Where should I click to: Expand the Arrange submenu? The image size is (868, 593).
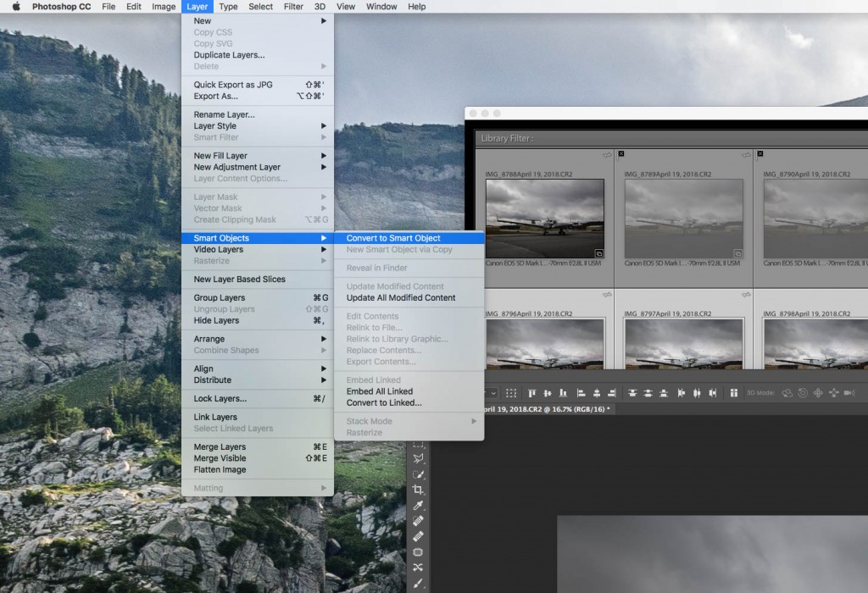click(x=258, y=339)
